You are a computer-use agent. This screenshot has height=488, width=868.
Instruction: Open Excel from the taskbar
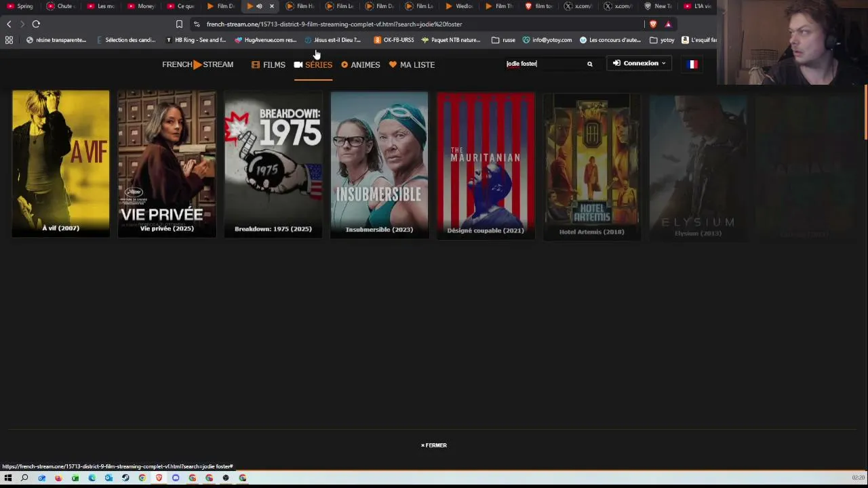point(75,478)
